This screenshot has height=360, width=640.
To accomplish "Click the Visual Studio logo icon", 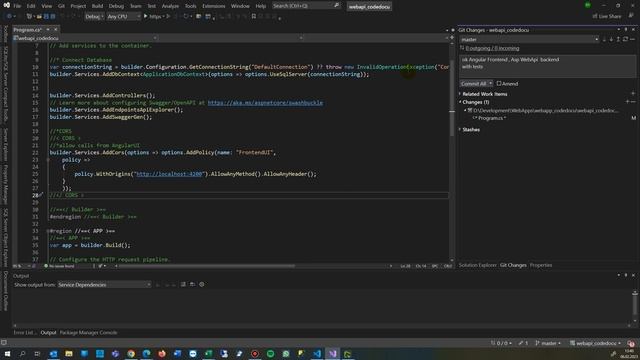I will [x=7, y=6].
